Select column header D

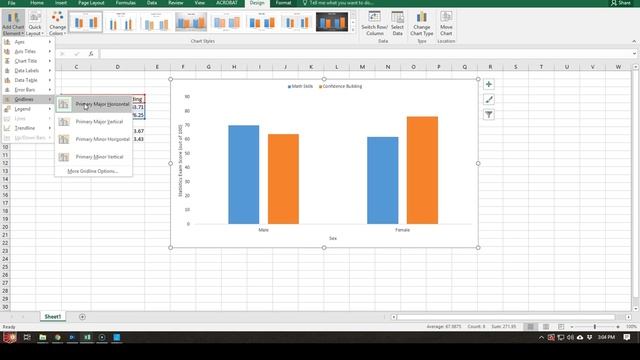(x=118, y=67)
